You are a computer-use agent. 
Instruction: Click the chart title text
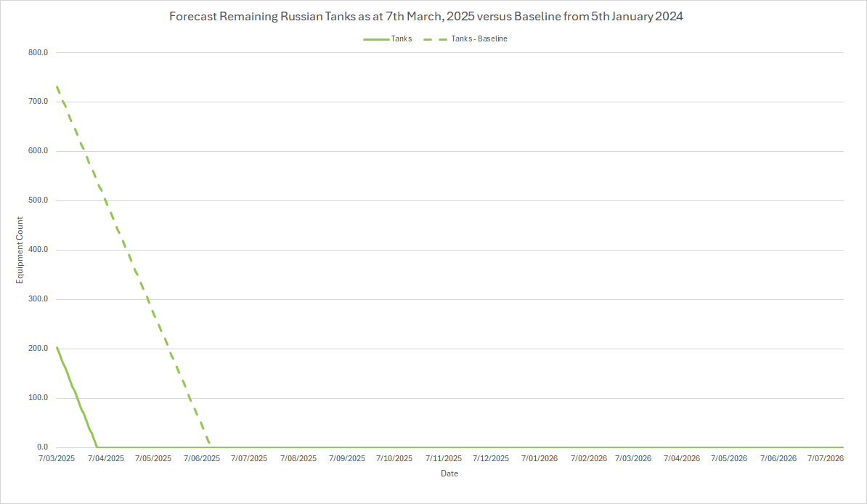pos(426,16)
